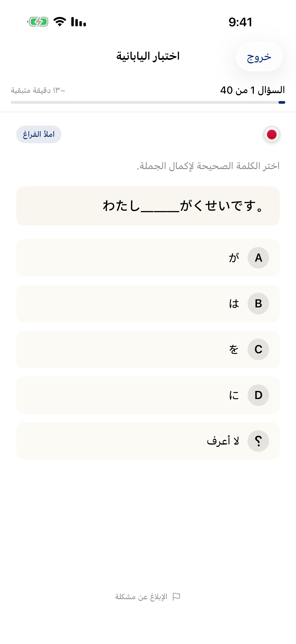Screen dimensions: 296x644
Task: Click the circled letter D icon
Action: 258,395
